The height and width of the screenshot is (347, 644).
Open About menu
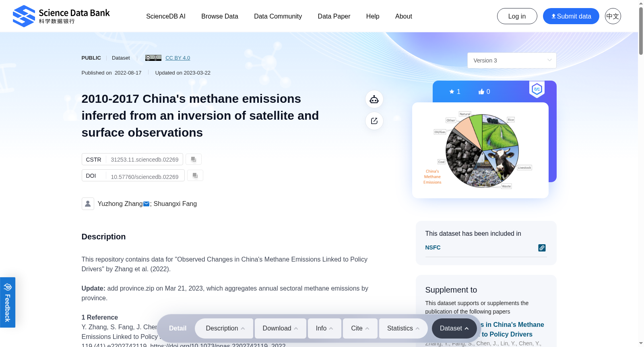pyautogui.click(x=404, y=16)
